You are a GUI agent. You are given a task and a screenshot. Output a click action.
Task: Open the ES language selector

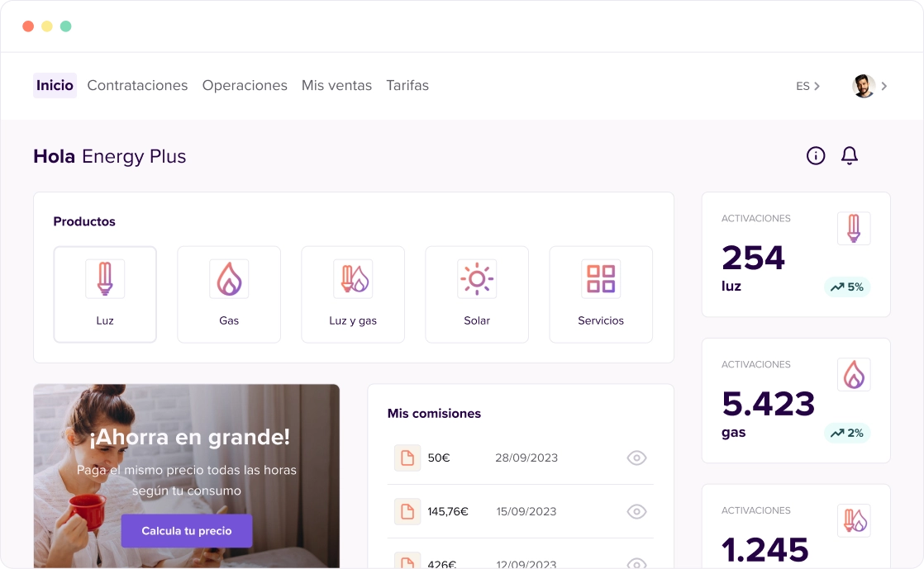807,85
